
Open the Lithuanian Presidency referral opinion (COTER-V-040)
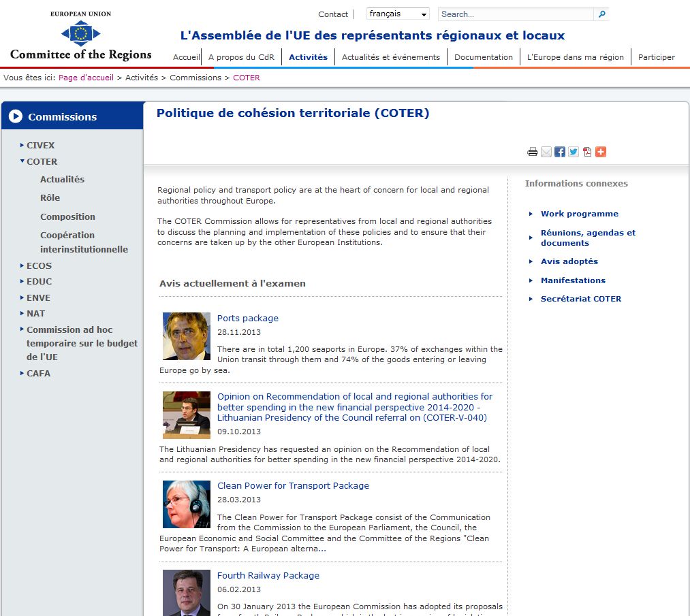pyautogui.click(x=355, y=407)
